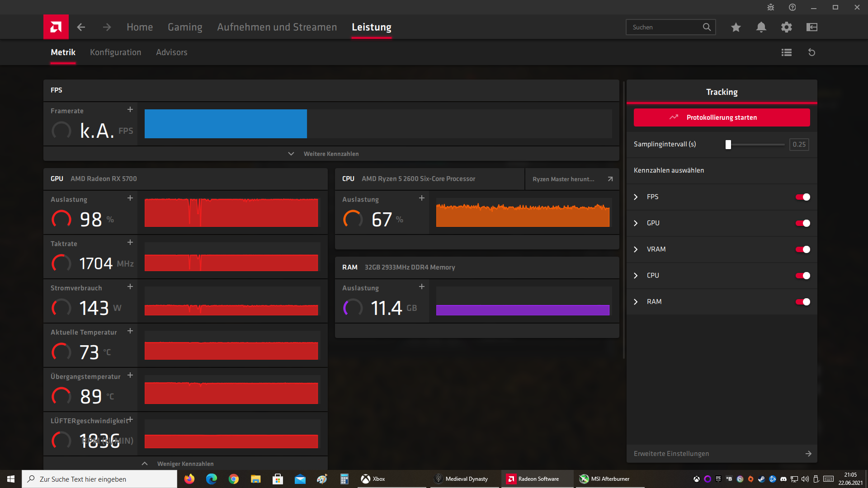Open the notifications bell
This screenshot has height=488, width=868.
[761, 27]
